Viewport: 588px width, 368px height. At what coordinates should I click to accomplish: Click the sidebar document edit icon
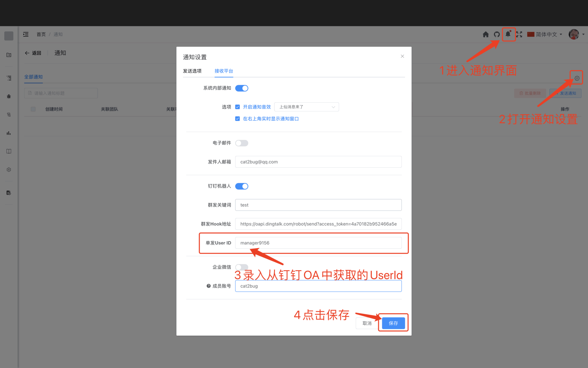(9, 193)
